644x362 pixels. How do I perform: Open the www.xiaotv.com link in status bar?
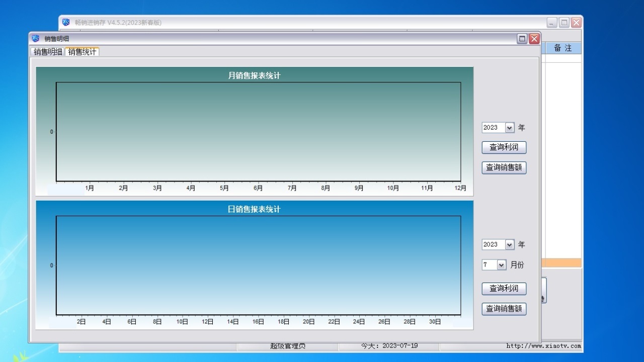coord(543,346)
